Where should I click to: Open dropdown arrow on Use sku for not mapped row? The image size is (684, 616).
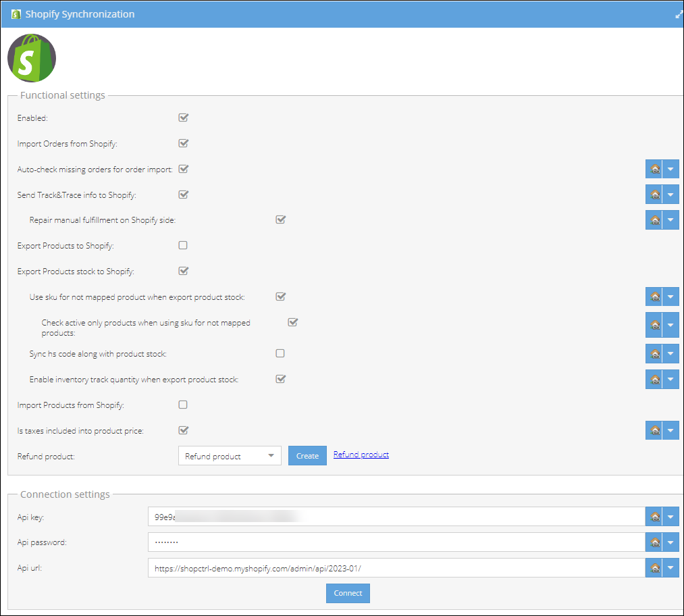pyautogui.click(x=670, y=297)
